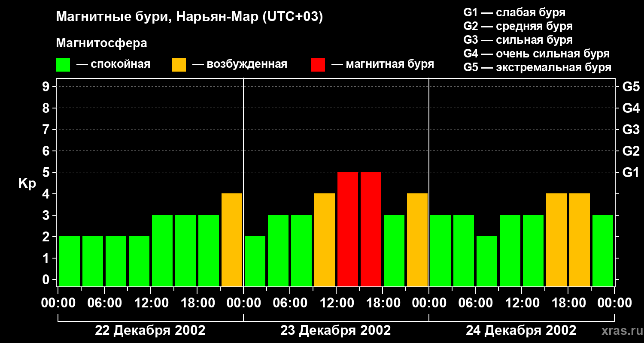Click the orange bar, 21:00–00:00 December 22
644x343 pixels.
(x=232, y=240)
